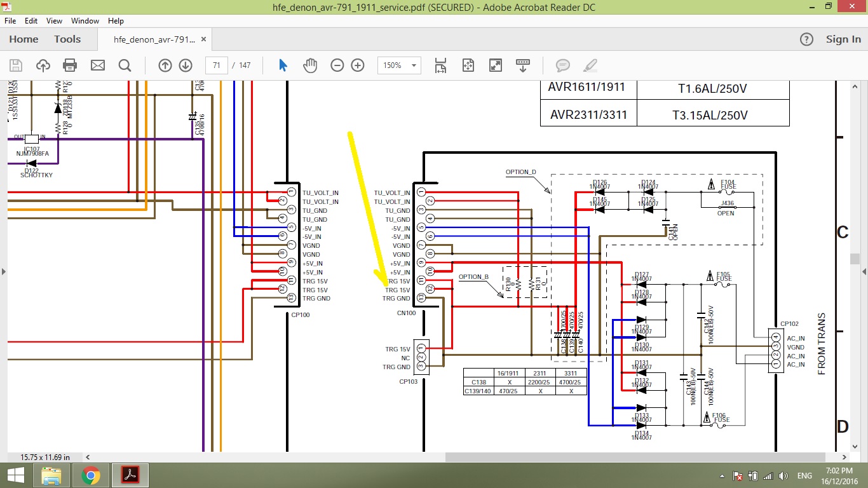Viewport: 868px width, 488px height.
Task: Open the Find text search tool
Action: pyautogui.click(x=125, y=65)
